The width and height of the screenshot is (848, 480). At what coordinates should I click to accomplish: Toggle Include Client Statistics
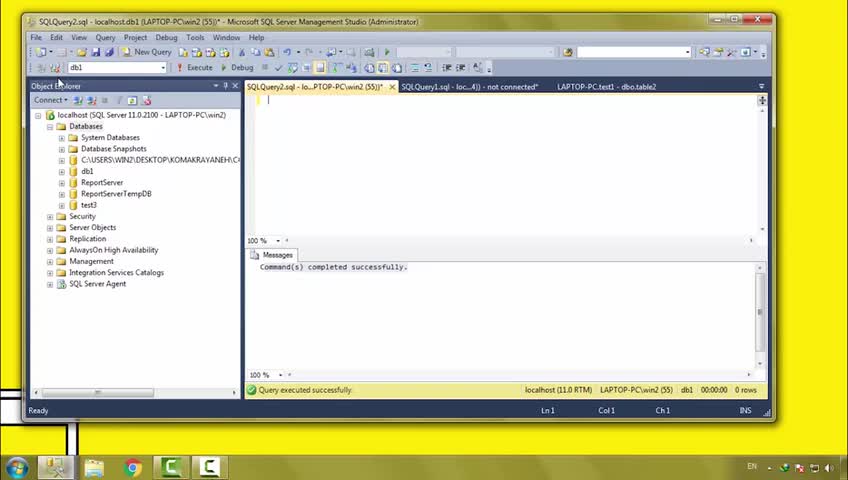coord(351,68)
